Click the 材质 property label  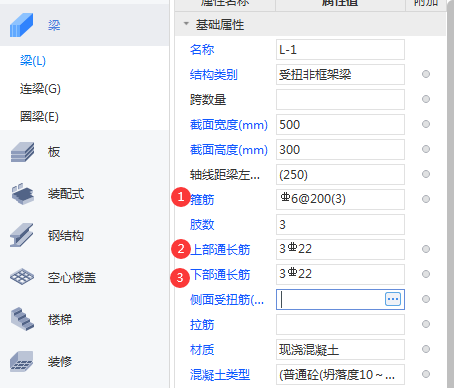click(202, 350)
